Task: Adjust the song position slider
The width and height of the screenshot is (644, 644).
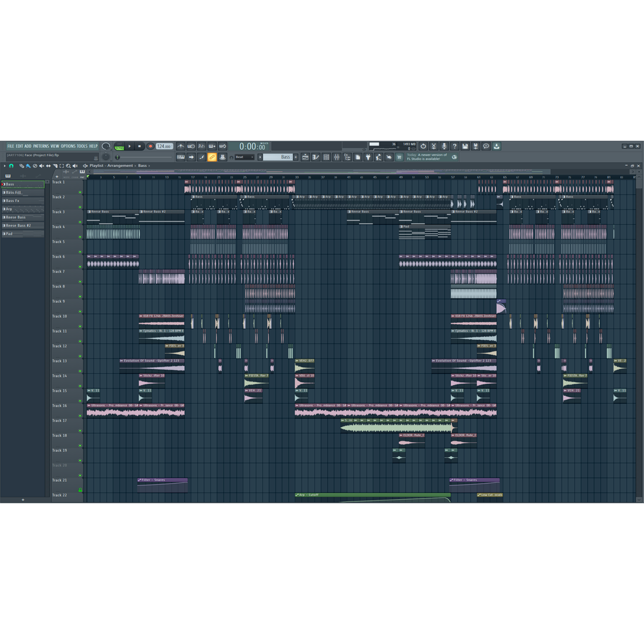Action: (x=144, y=157)
